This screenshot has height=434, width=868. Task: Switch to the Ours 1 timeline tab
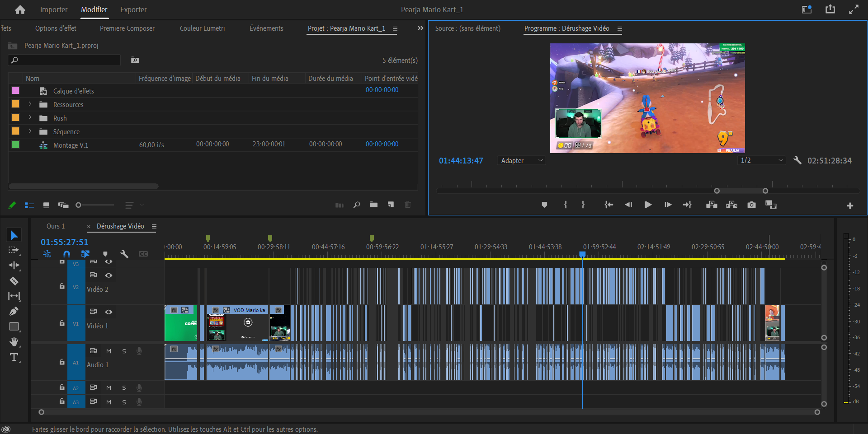(56, 226)
